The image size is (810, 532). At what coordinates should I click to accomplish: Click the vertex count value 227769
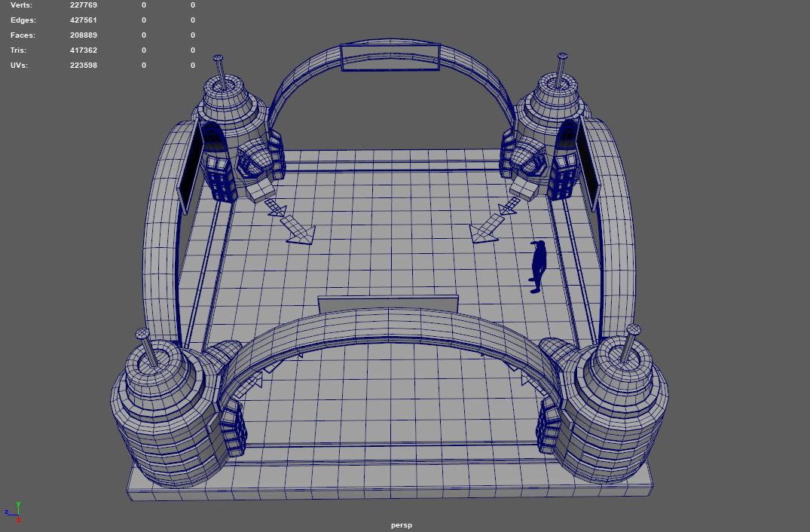tap(83, 5)
